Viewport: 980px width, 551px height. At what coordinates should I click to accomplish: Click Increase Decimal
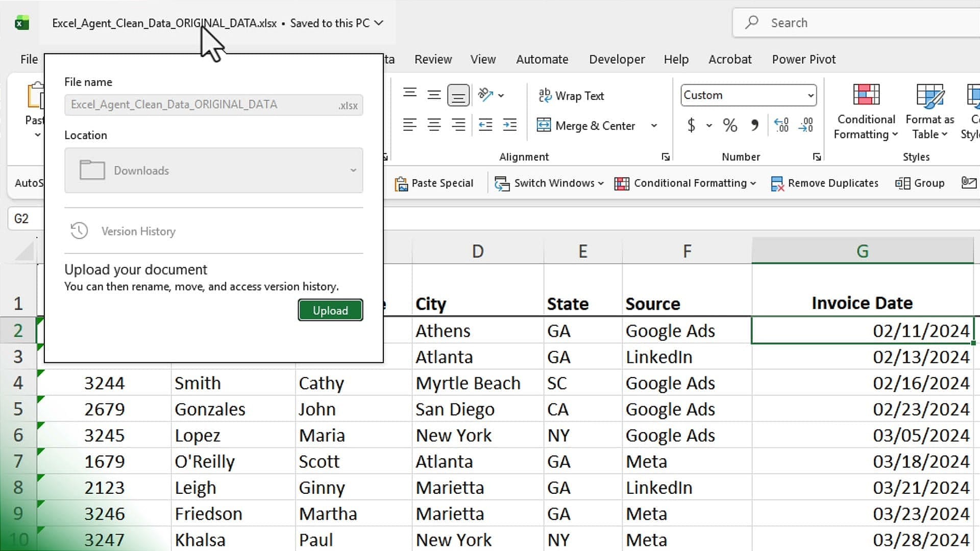[x=781, y=125]
